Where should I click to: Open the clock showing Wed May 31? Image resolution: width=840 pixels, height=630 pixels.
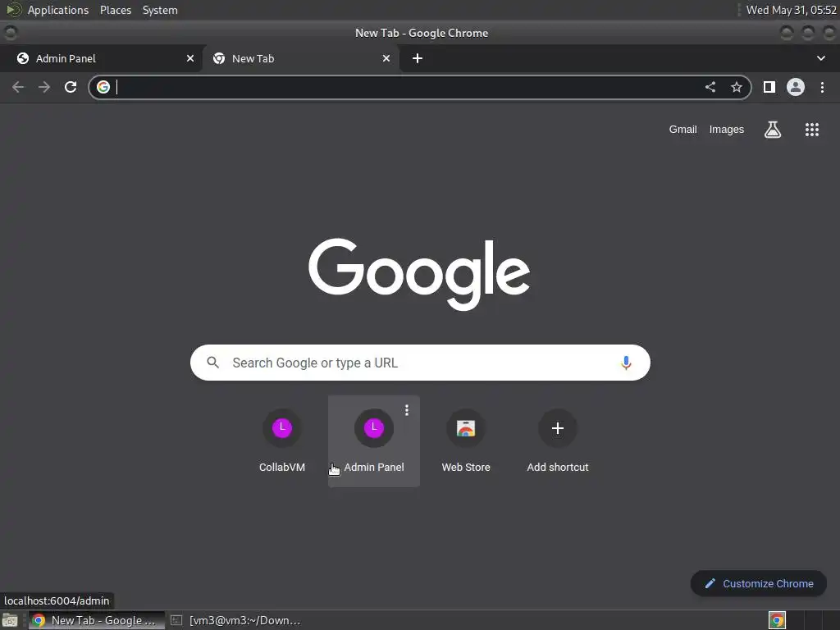click(x=792, y=10)
